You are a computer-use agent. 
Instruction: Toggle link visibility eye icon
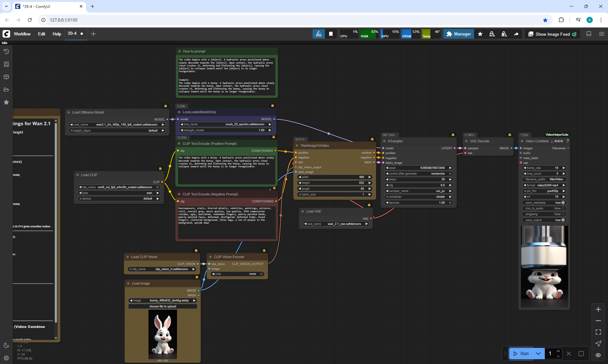click(x=598, y=355)
